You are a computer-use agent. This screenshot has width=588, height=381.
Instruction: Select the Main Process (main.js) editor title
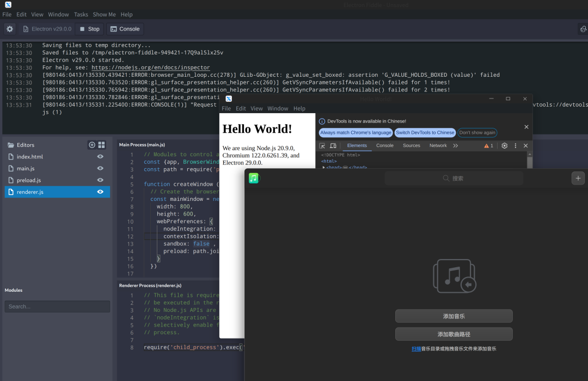coord(142,145)
